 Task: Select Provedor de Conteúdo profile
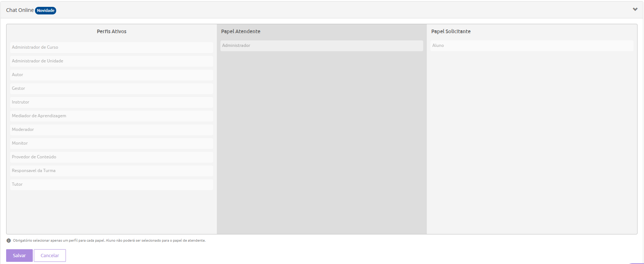click(111, 157)
